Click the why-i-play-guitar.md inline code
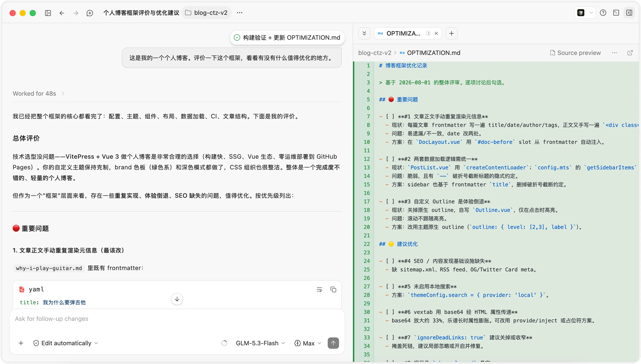641x364 pixels. coord(49,268)
